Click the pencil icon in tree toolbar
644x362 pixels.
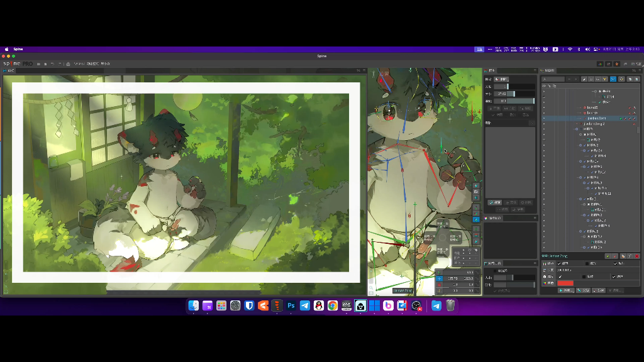pos(584,79)
